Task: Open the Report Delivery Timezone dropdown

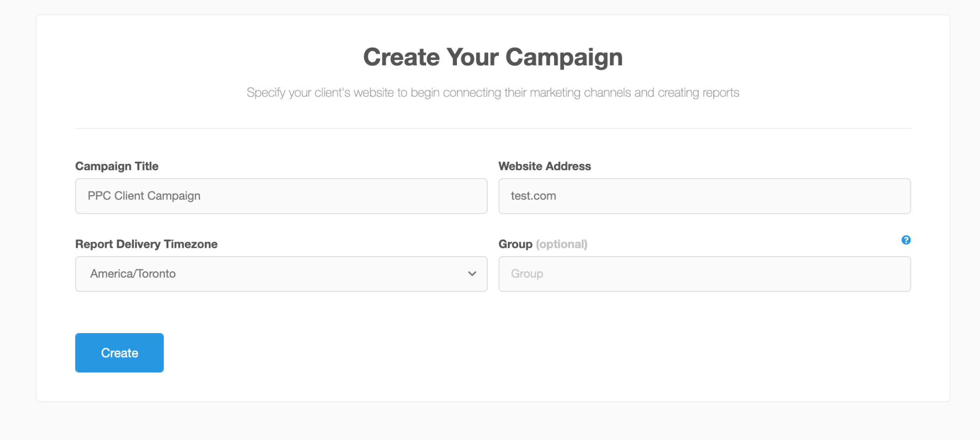Action: (x=281, y=274)
